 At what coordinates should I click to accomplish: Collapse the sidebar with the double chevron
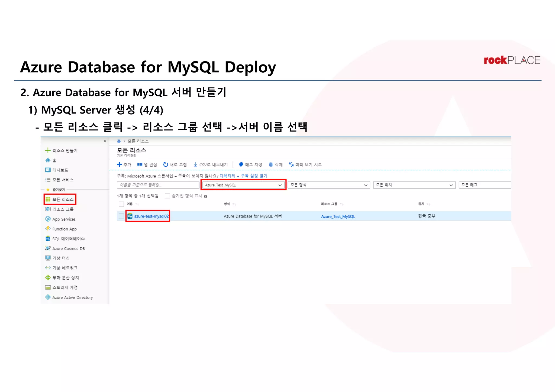pyautogui.click(x=105, y=141)
